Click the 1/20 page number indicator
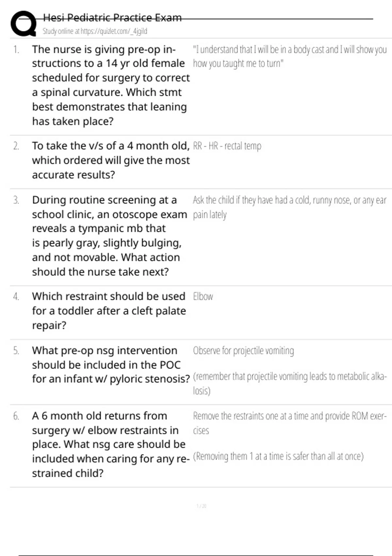Screen dimensions: 392x556 [201, 506]
